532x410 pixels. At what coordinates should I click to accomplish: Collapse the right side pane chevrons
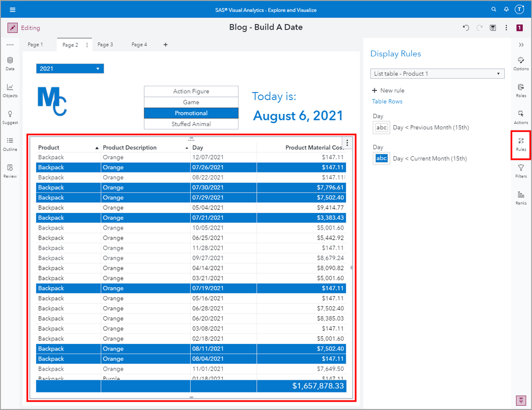coord(521,45)
